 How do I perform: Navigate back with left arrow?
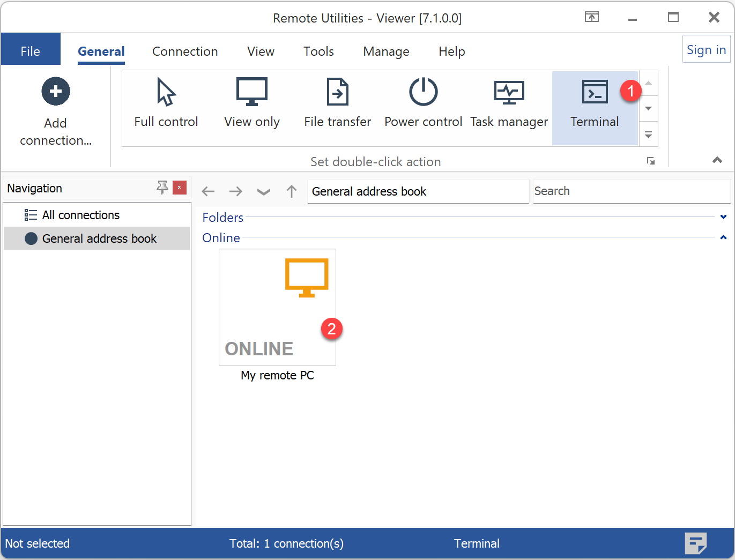pos(208,191)
